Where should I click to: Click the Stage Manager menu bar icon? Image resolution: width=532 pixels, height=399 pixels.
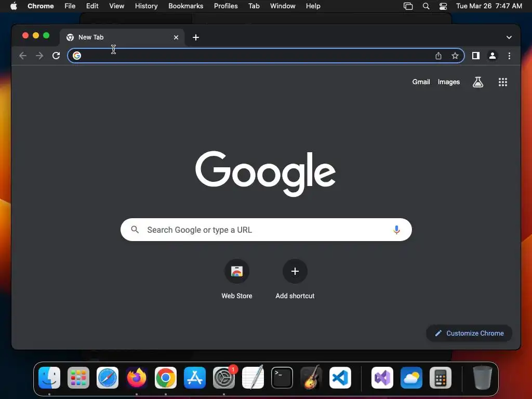coord(408,6)
